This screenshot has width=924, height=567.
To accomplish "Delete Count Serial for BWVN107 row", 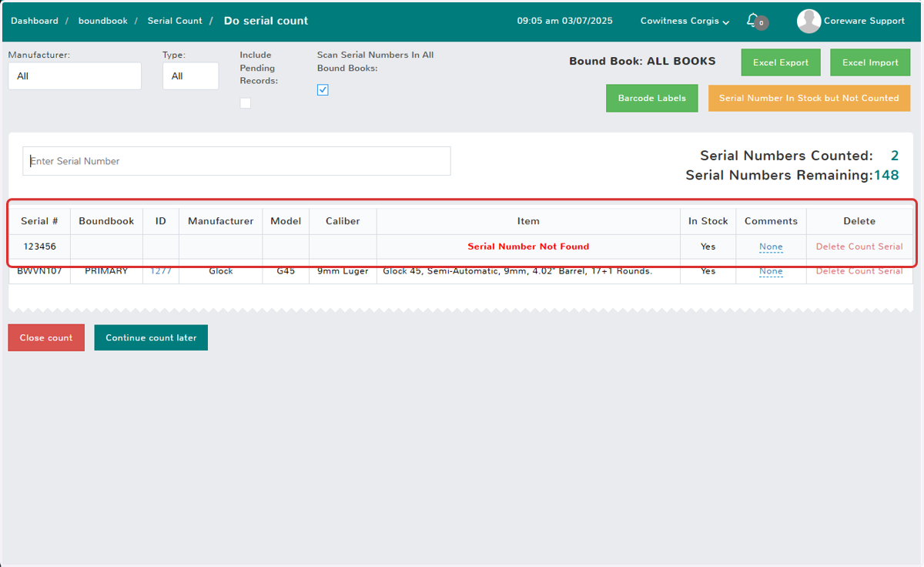I will click(x=859, y=271).
